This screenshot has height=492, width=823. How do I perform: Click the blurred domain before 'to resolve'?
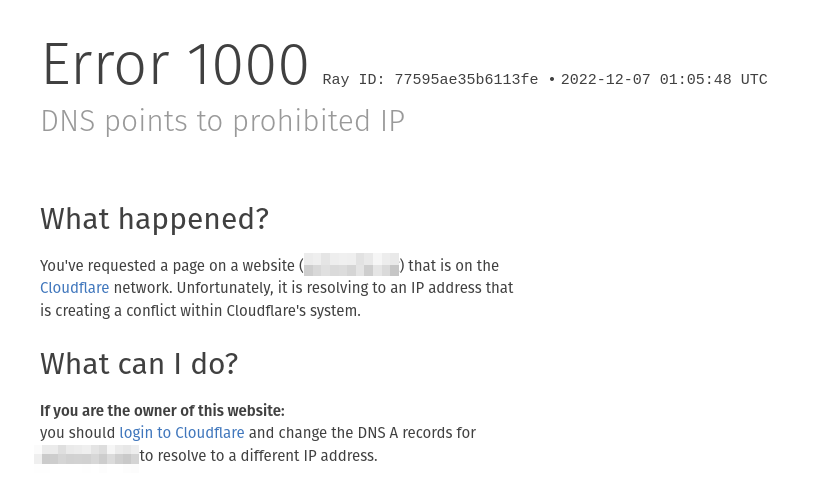[87, 455]
